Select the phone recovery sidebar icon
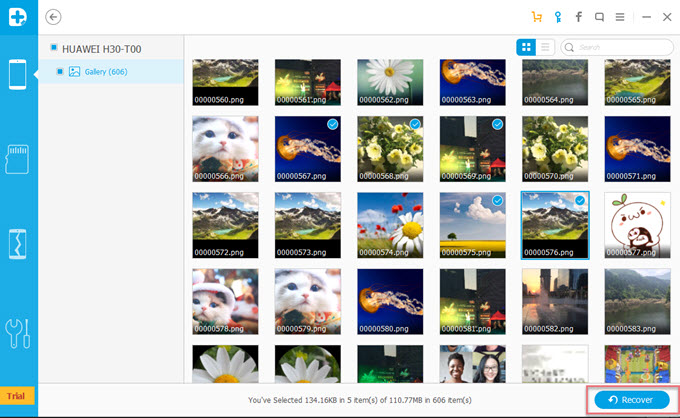Viewport: 680px width, 418px height. pyautogui.click(x=18, y=74)
